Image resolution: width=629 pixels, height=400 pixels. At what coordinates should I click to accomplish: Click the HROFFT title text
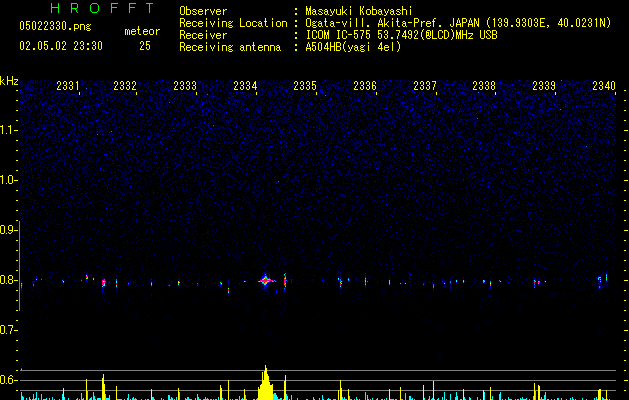(x=102, y=8)
